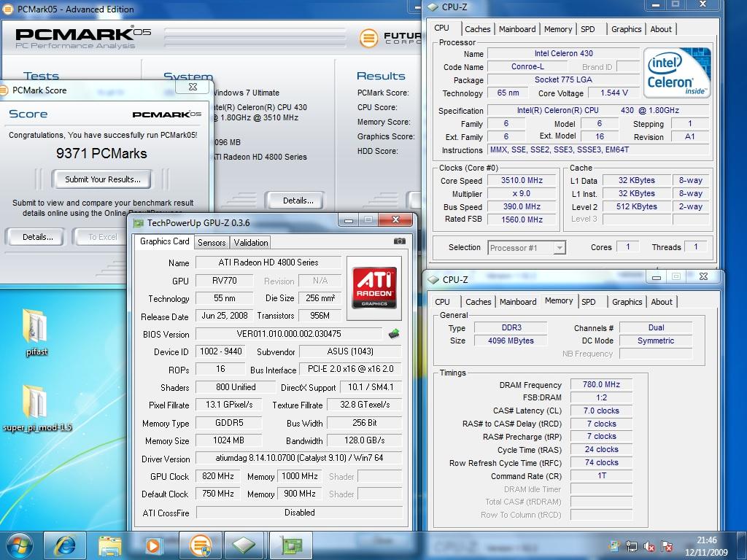The width and height of the screenshot is (747, 560).
Task: Switch to Sensors tab in GPU-Z
Action: pos(212,242)
